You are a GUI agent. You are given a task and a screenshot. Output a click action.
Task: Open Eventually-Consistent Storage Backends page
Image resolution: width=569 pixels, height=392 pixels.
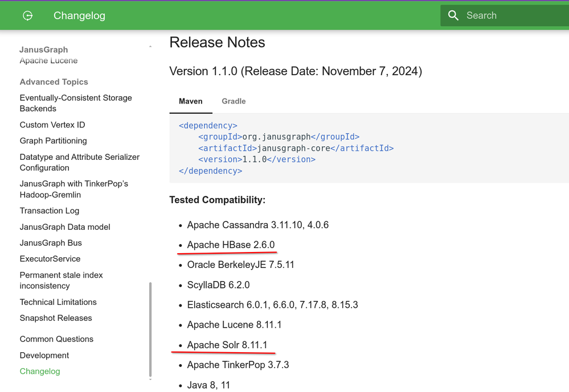click(x=76, y=103)
